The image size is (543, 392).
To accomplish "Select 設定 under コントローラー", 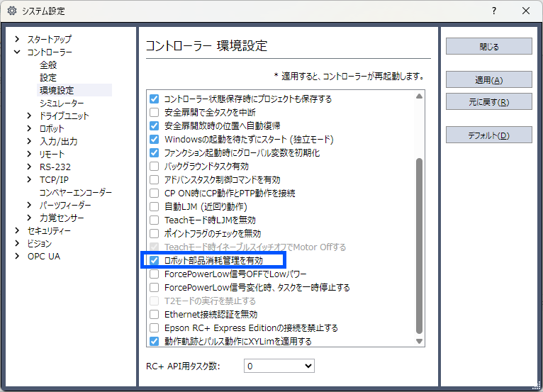I will click(47, 77).
